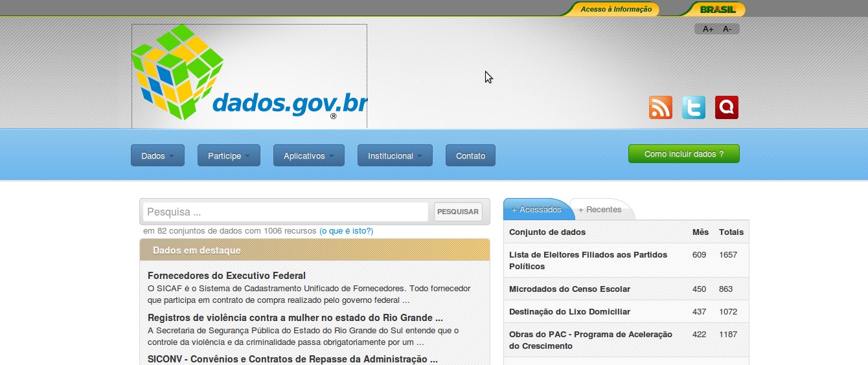Open Lista de Eleitores Filiados aos Partidos Políticos
Screen dimensions: 868x365
point(588,260)
